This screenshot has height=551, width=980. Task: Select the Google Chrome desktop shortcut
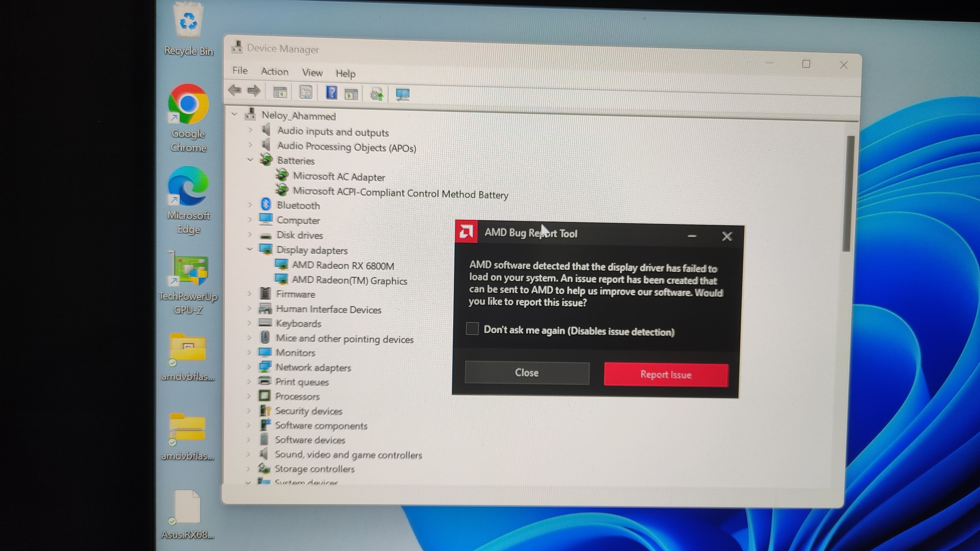[x=188, y=118]
